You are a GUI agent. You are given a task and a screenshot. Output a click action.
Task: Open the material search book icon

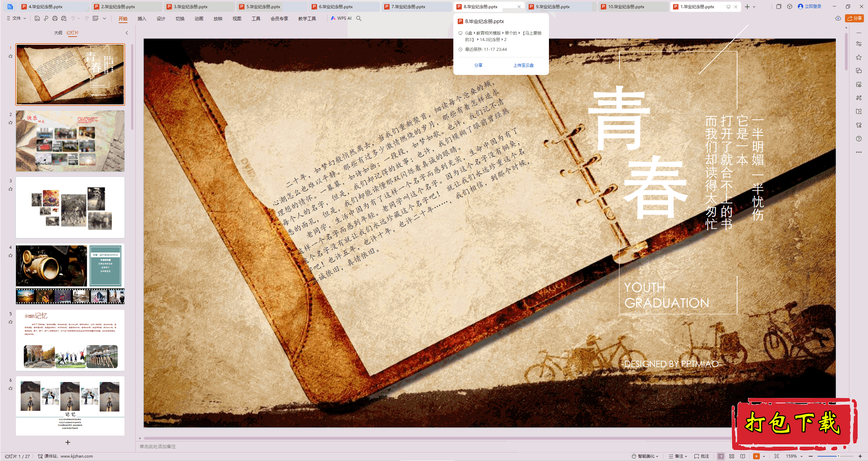click(859, 112)
